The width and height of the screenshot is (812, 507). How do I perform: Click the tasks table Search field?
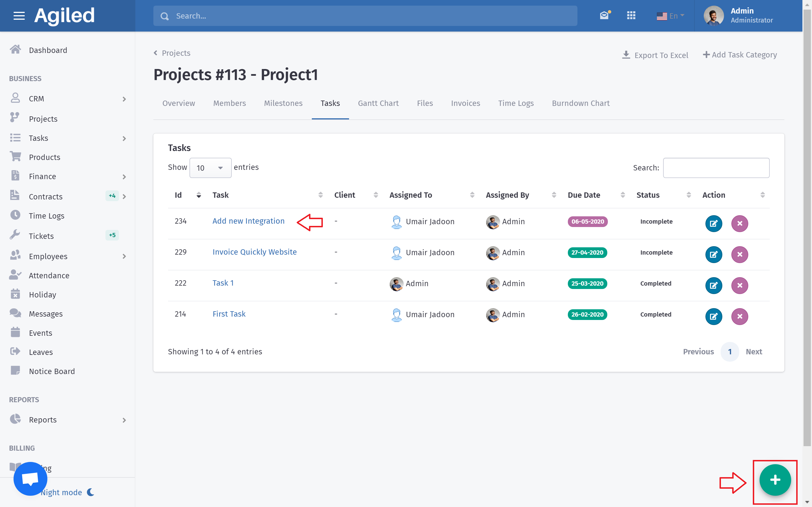716,168
